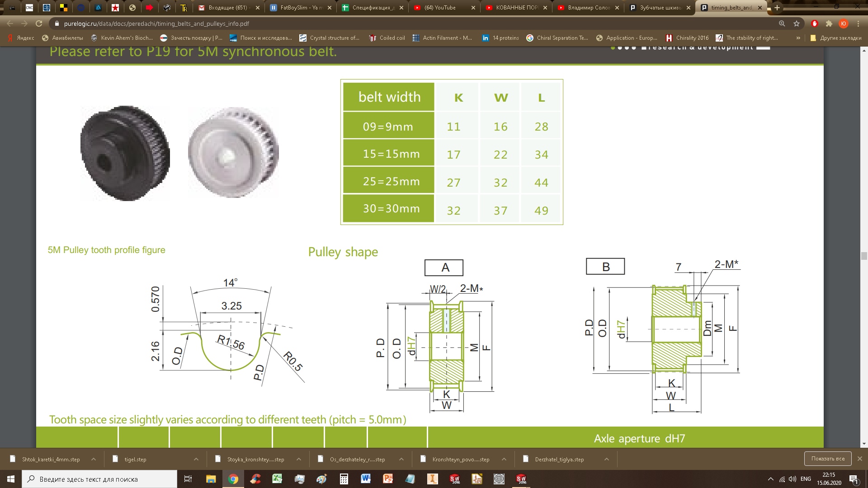Open Chrome three-dot menu

858,23
